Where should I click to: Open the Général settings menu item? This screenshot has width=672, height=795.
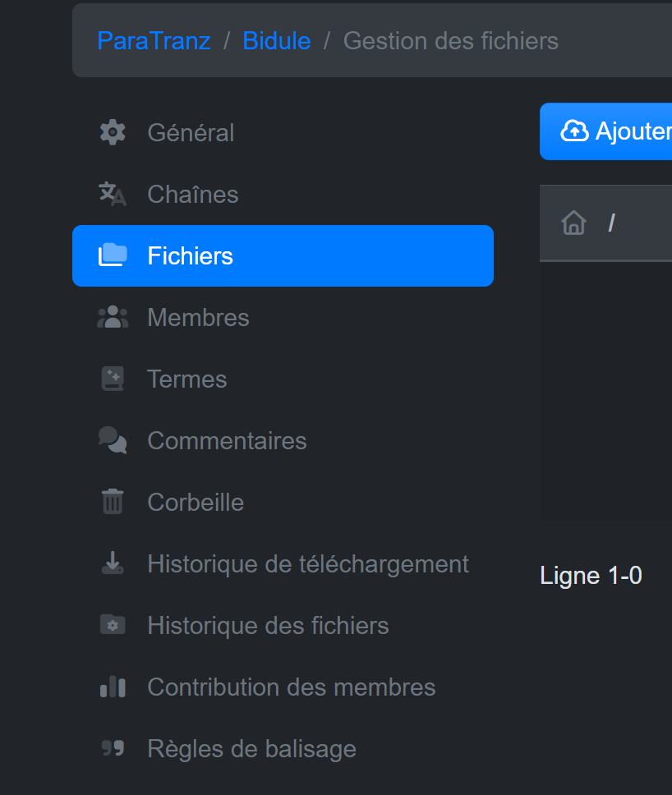(283, 133)
